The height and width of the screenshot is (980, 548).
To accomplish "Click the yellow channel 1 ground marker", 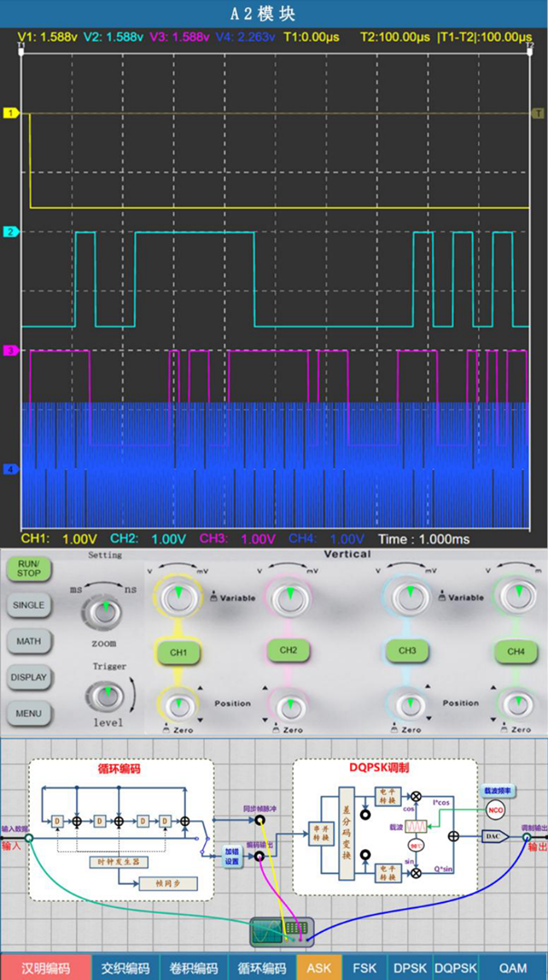I will coord(11,113).
